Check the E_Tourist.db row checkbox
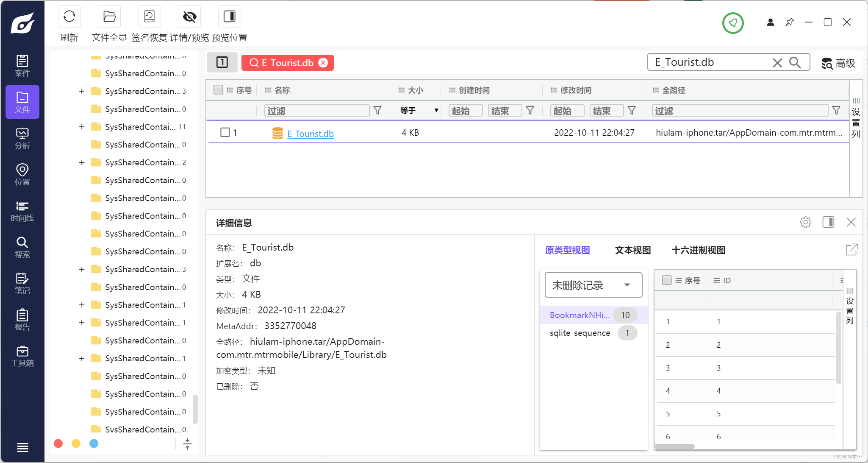The height and width of the screenshot is (463, 868). coord(225,132)
